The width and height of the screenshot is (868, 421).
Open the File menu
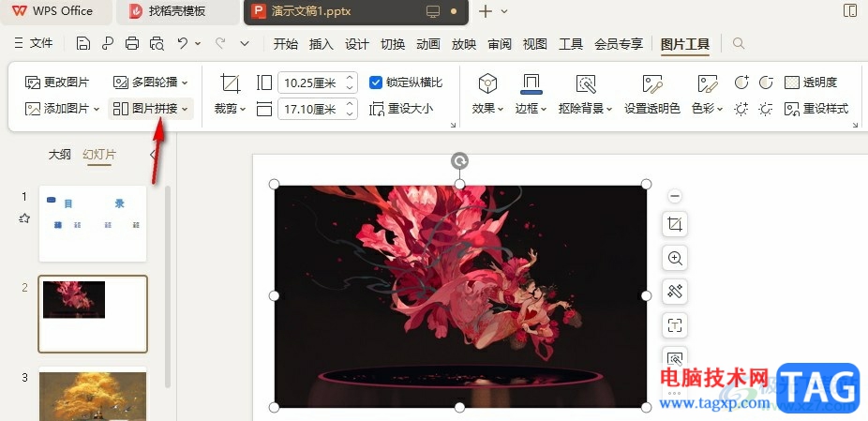[x=34, y=43]
